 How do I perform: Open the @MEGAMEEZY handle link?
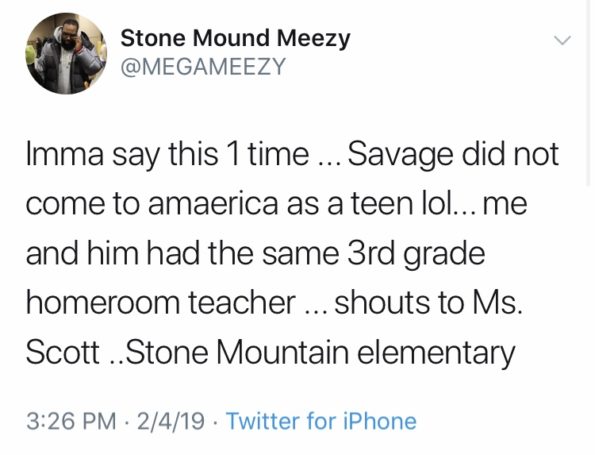tap(203, 67)
